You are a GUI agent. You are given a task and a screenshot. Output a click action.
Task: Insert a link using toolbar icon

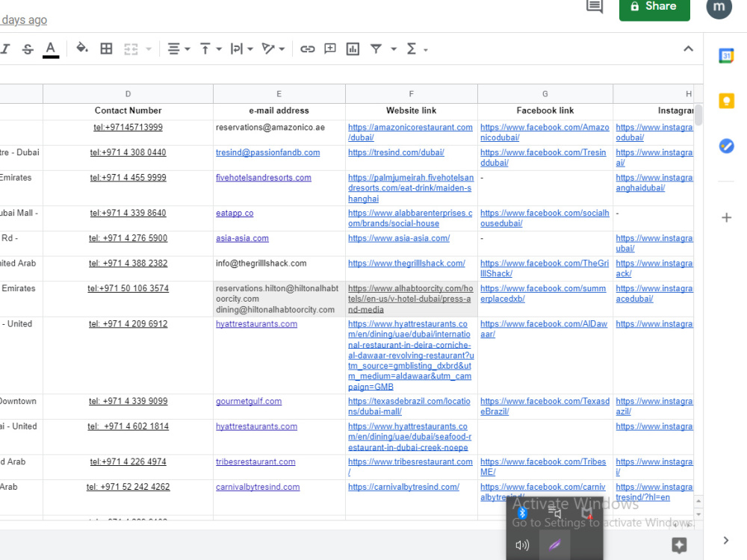[307, 49]
